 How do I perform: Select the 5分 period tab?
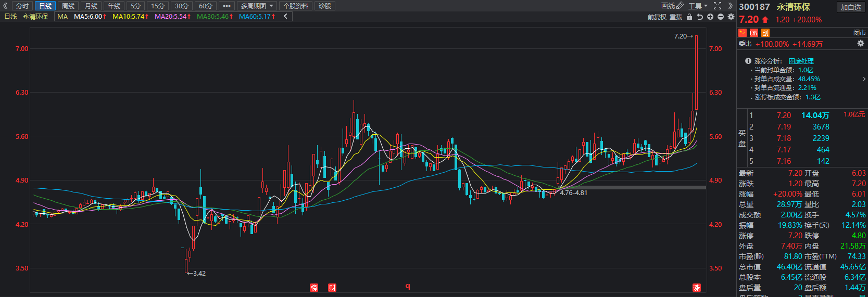(135, 6)
